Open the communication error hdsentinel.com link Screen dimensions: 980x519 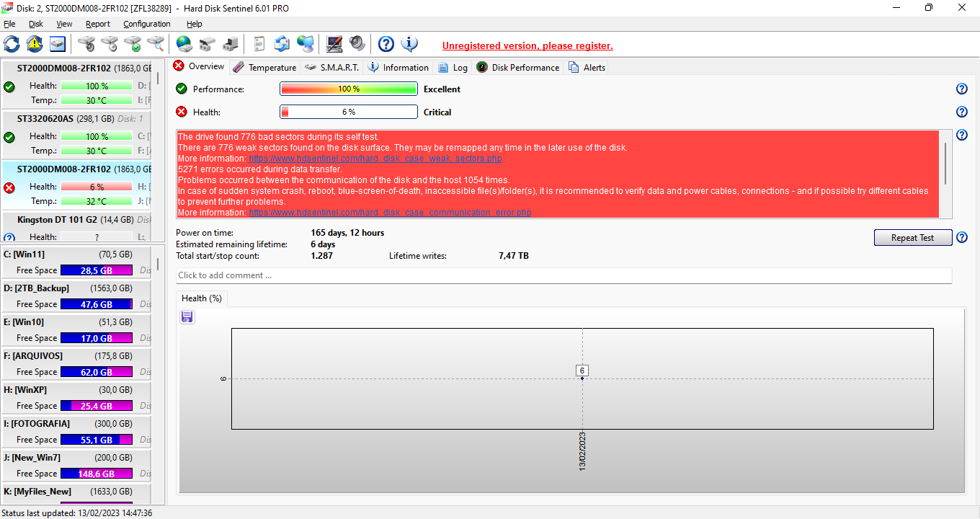coord(390,213)
